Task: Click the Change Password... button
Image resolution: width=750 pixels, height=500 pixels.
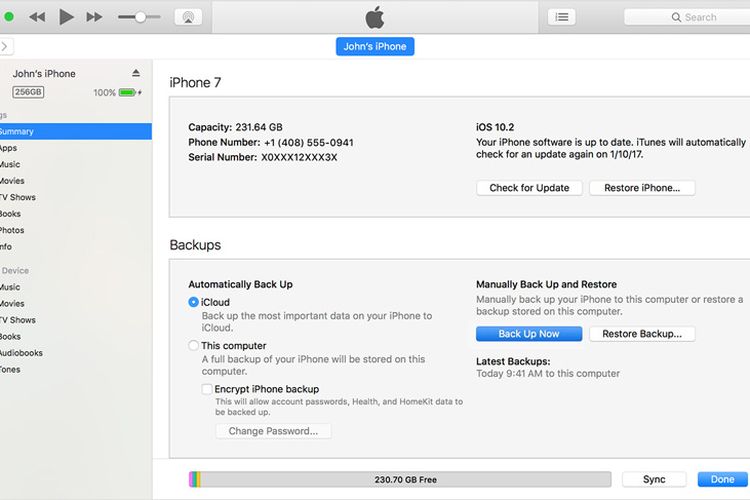Action: coord(273,431)
